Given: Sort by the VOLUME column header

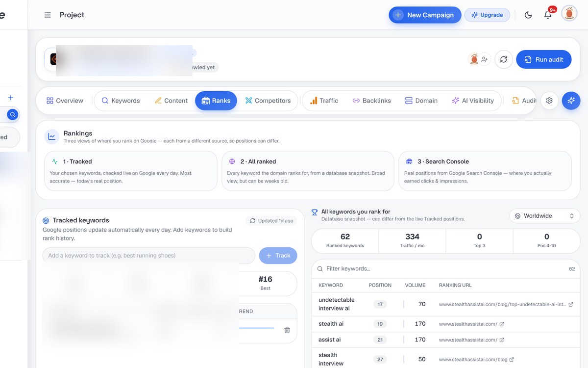Looking at the screenshot, I should point(415,285).
